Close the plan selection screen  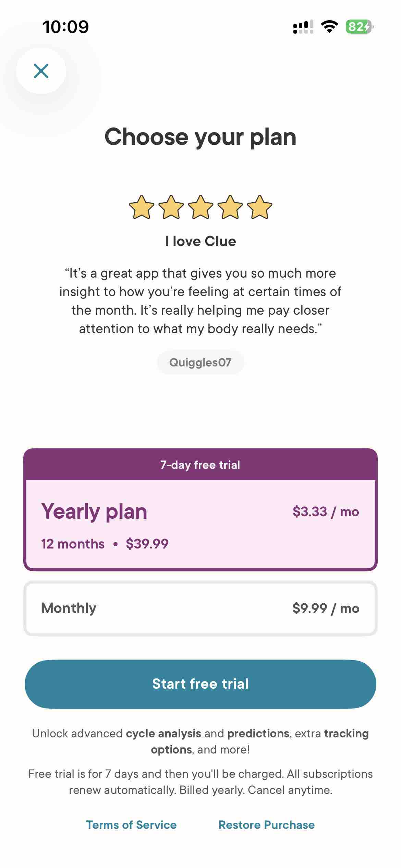pyautogui.click(x=41, y=71)
